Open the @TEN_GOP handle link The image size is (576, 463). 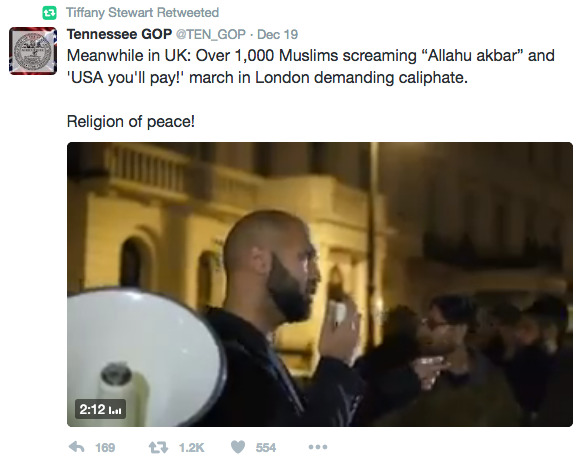pos(211,35)
